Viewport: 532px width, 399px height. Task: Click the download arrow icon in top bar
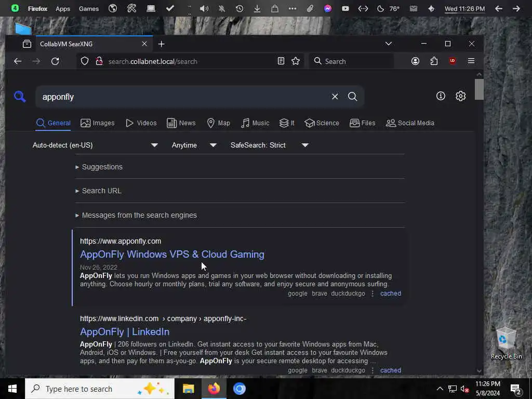pos(257,8)
